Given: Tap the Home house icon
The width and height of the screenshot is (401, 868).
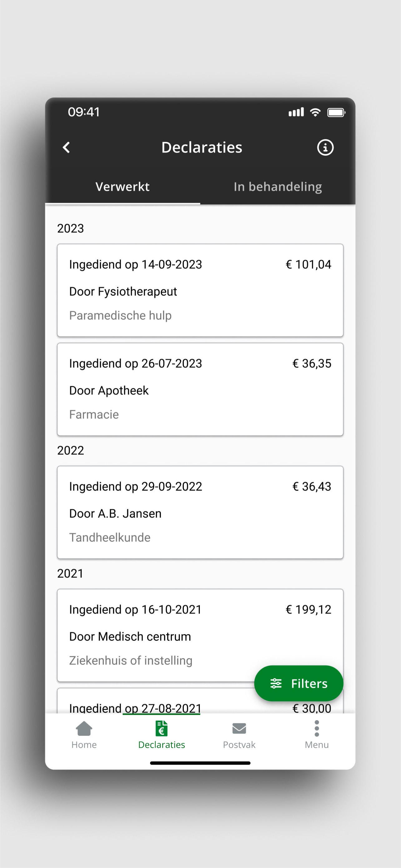Looking at the screenshot, I should point(84,729).
